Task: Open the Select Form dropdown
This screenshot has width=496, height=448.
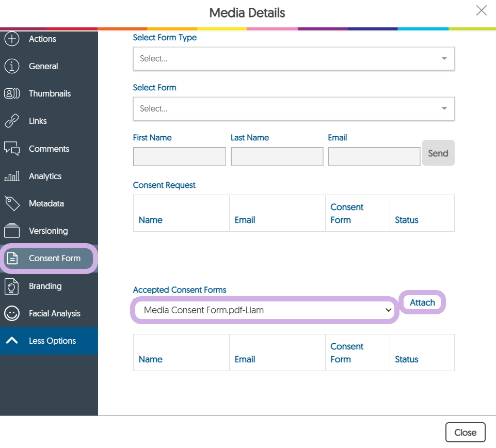Action: (293, 109)
